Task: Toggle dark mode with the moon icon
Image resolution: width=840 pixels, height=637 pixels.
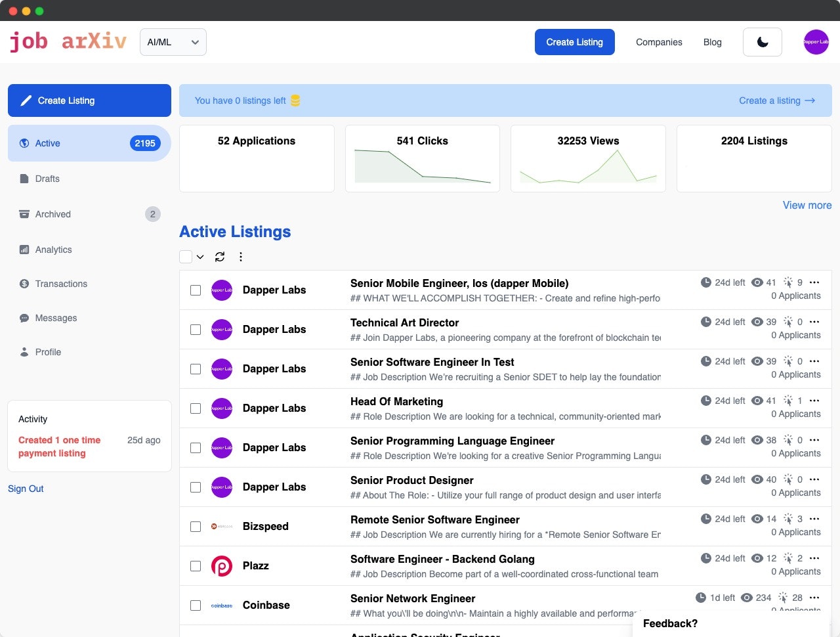Action: click(763, 42)
